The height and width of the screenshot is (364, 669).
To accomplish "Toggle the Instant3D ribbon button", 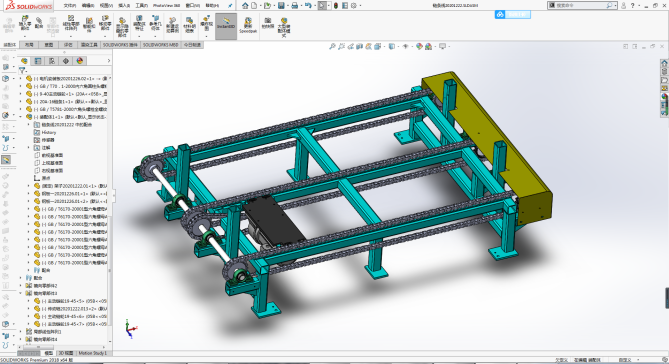I will (226, 26).
